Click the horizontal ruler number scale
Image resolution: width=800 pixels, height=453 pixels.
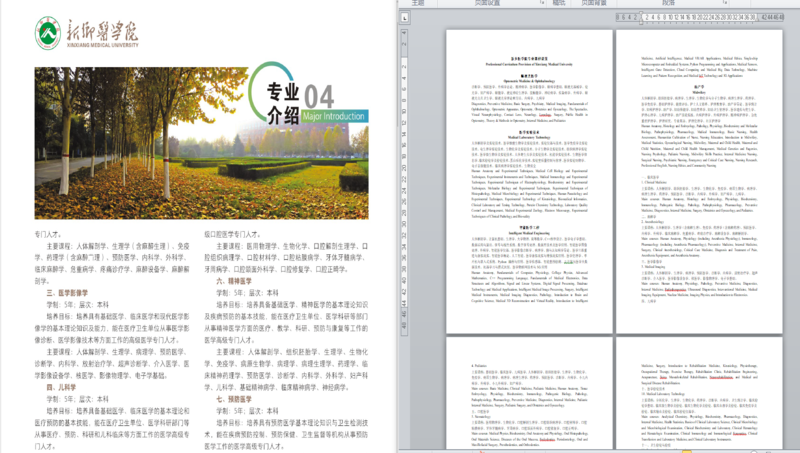(699, 17)
